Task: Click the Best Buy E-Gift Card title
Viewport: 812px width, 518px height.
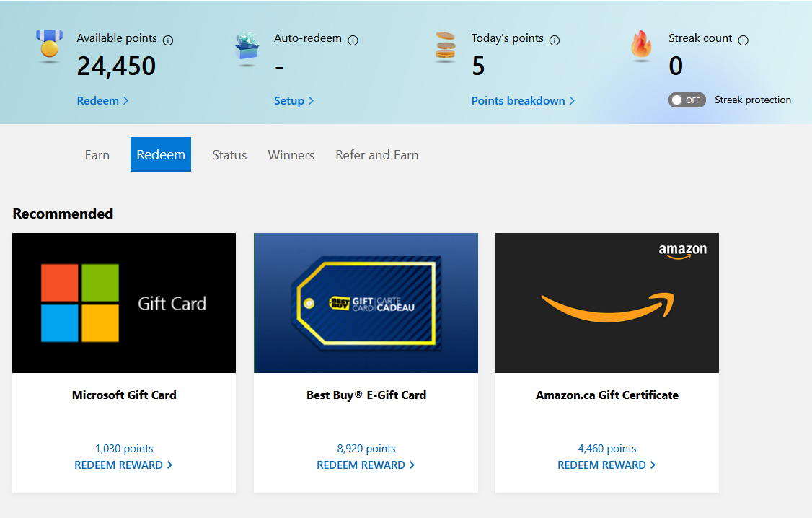Action: [x=366, y=395]
